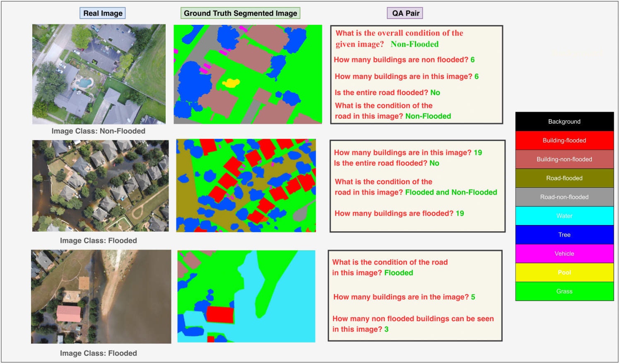Open the segmented image with yellow pool
This screenshot has width=620, height=364.
(x=248, y=74)
